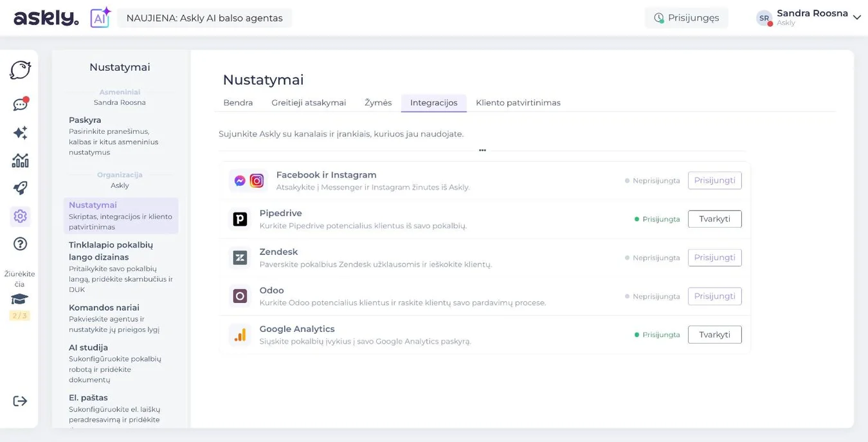Select the Integracijos tab
The image size is (868, 442).
coord(434,103)
